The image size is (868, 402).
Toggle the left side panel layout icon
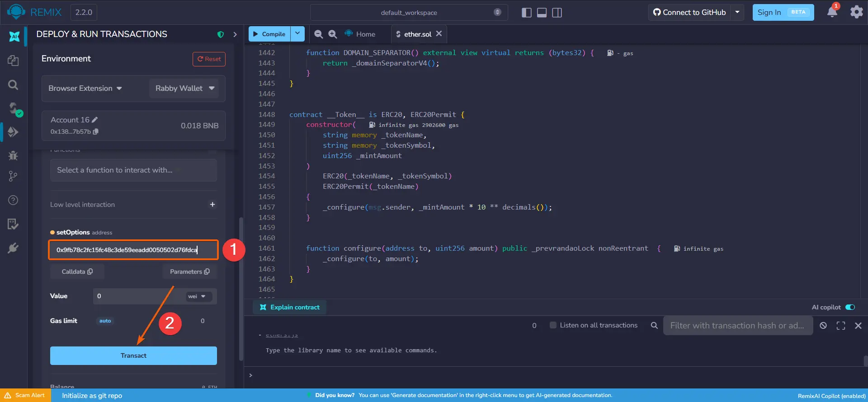[x=526, y=13]
